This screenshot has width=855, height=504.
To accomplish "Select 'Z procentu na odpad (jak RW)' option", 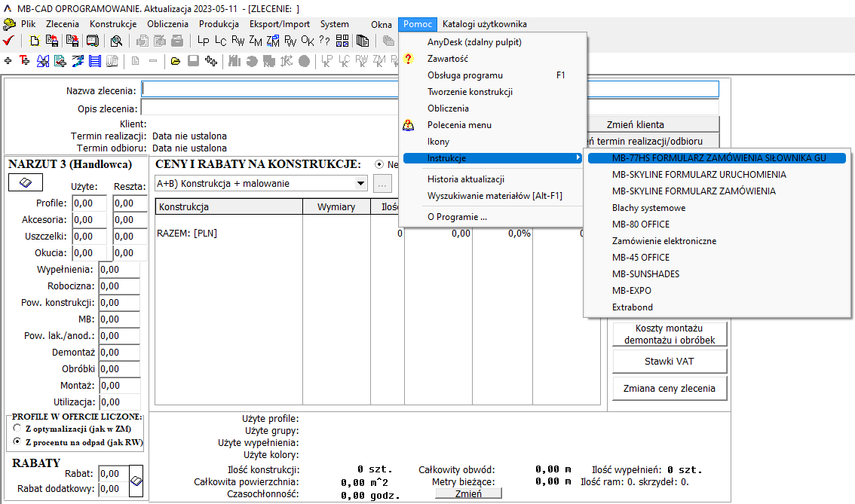I will click(17, 442).
